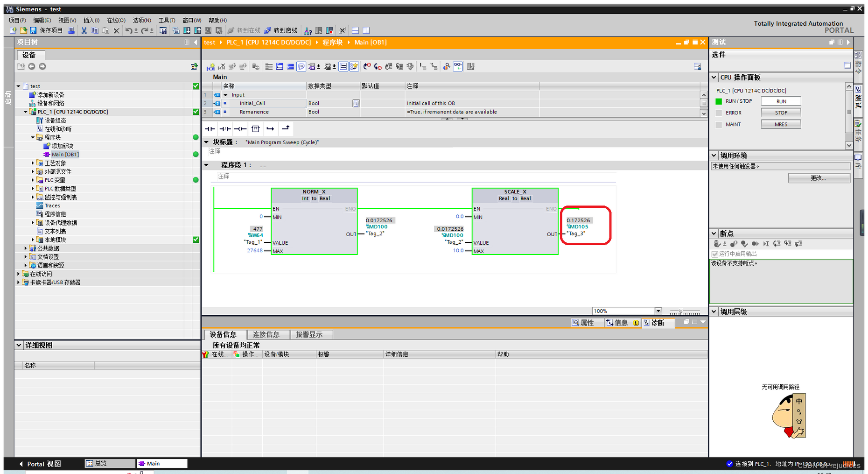Click the split editor vertically icon
This screenshot has width=868, height=474.
(366, 30)
